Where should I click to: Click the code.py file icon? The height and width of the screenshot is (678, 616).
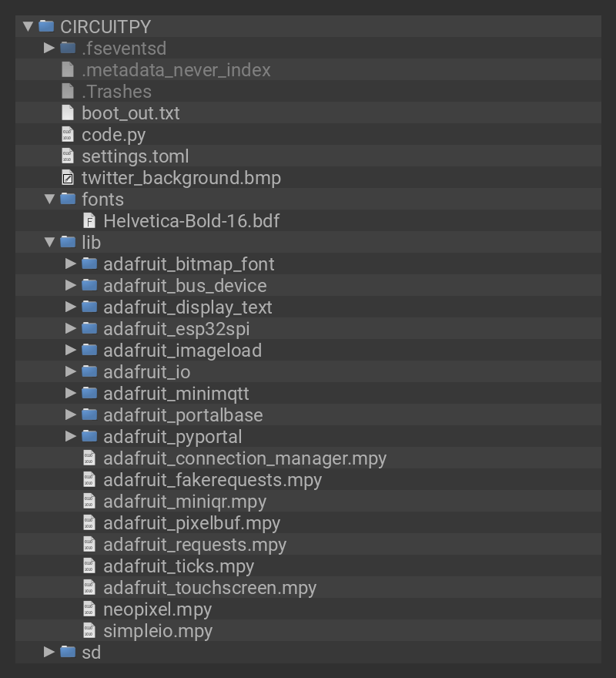tap(68, 135)
